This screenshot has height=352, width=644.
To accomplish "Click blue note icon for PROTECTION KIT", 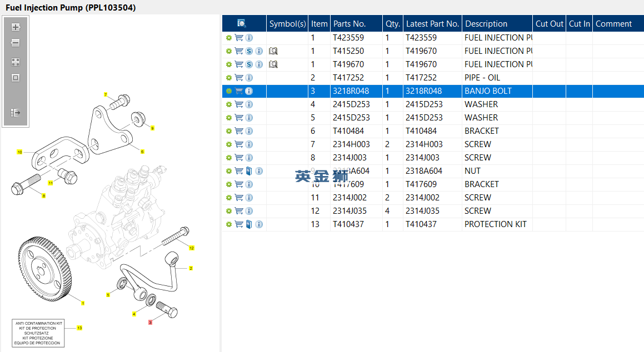I will (249, 224).
